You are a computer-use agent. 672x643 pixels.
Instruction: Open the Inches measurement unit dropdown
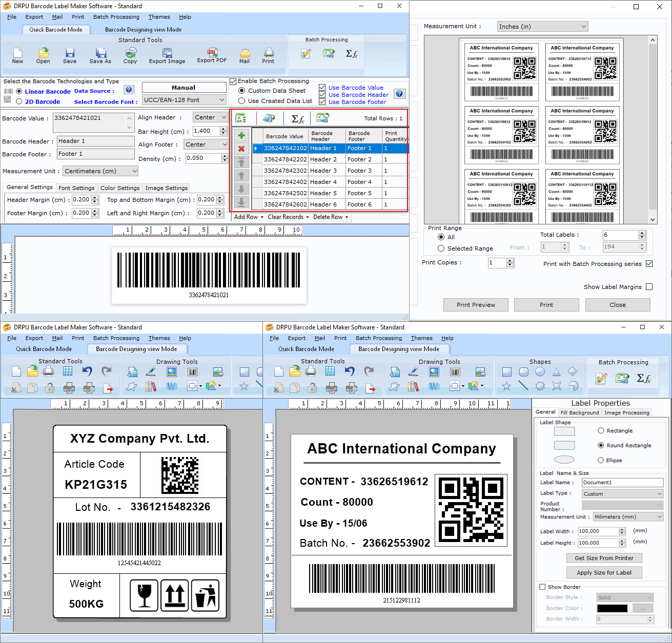(543, 27)
